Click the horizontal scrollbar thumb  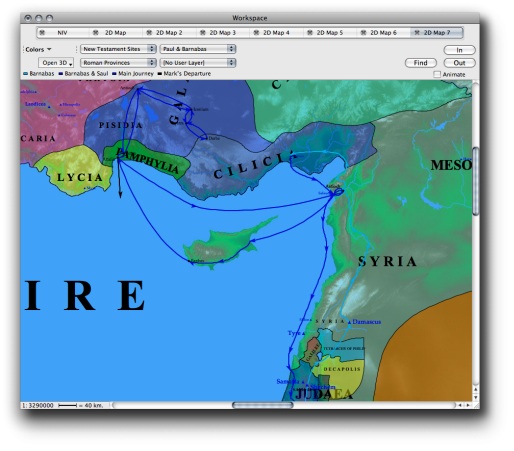[x=263, y=405]
